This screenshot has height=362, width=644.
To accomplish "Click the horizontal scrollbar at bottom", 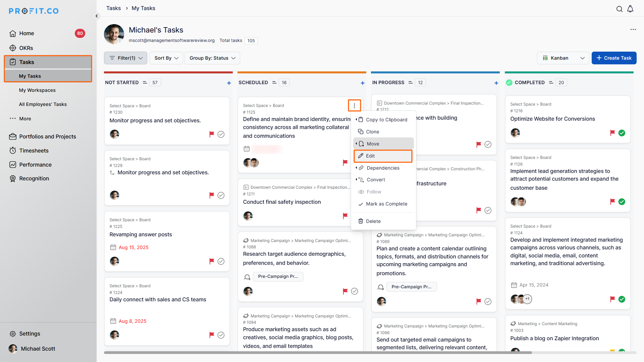I will click(318, 353).
